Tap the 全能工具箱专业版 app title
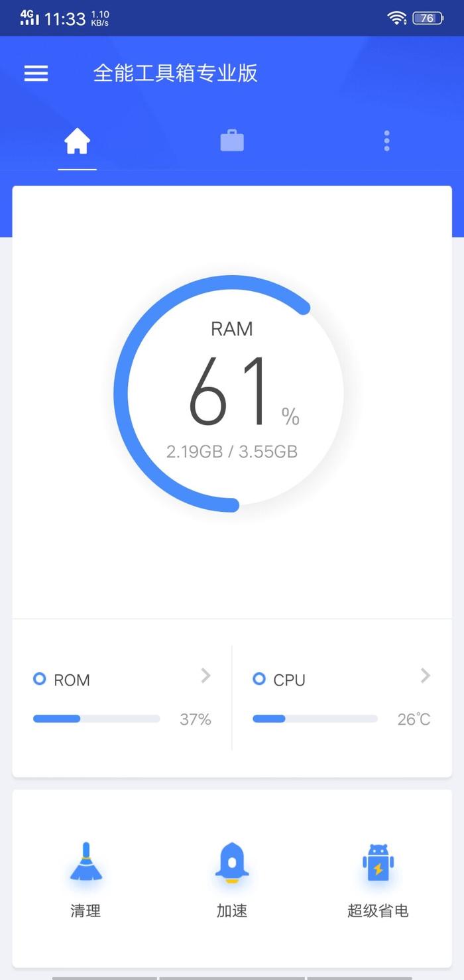The width and height of the screenshot is (464, 980). click(x=175, y=73)
